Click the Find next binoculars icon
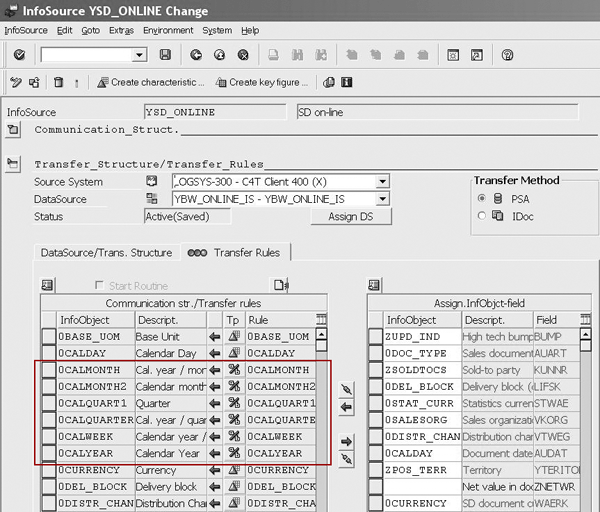Image resolution: width=600 pixels, height=512 pixels. [x=321, y=55]
